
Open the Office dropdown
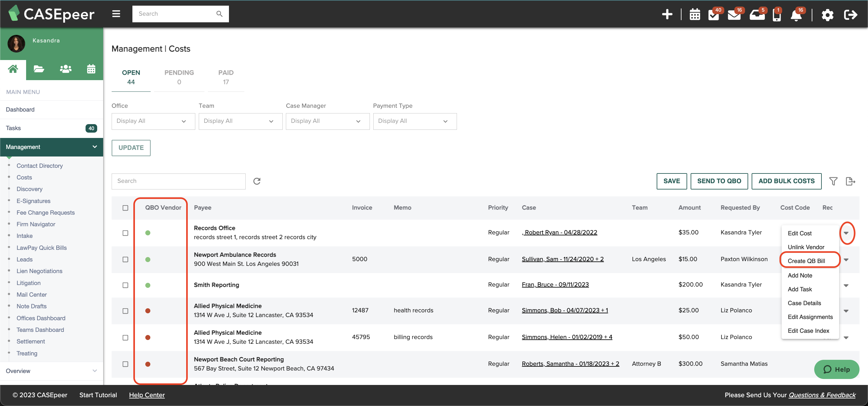coord(153,121)
